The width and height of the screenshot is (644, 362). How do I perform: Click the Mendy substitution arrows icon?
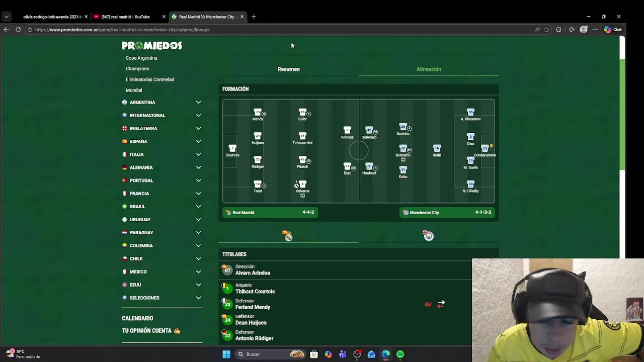(x=441, y=304)
